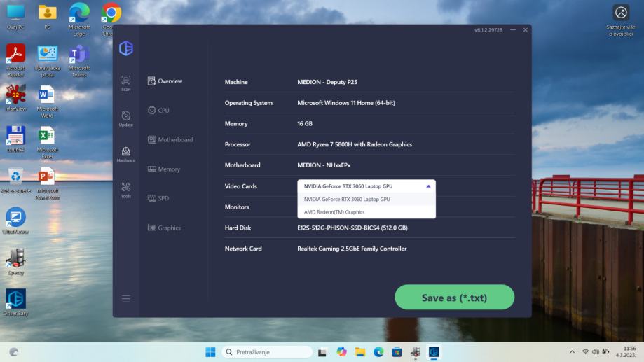Open Microsoft Store from the taskbar

coord(397,351)
